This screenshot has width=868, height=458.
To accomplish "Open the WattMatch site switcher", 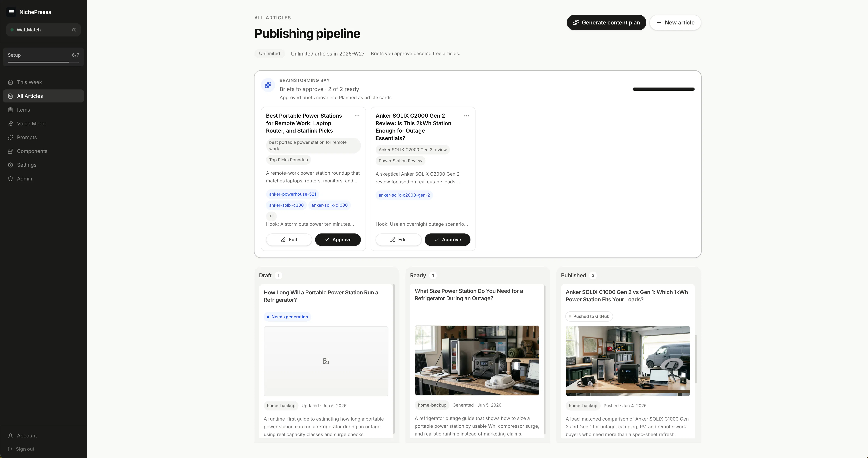I will point(43,30).
